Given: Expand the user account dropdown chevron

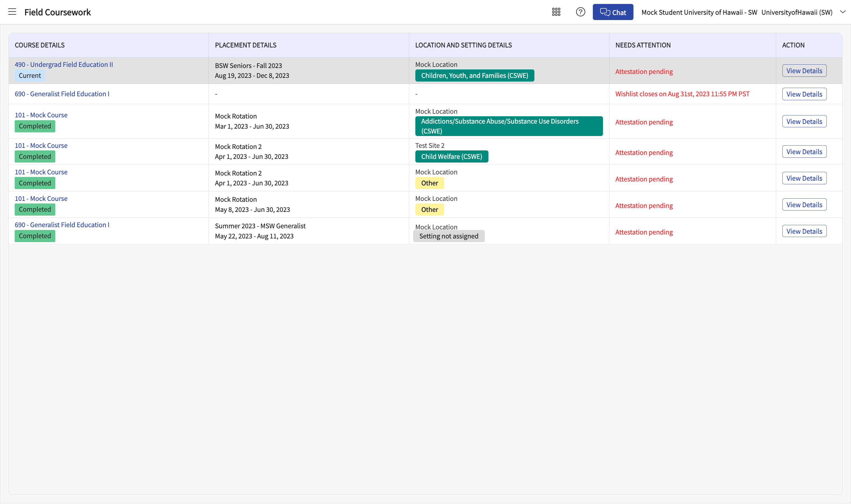Looking at the screenshot, I should tap(843, 12).
